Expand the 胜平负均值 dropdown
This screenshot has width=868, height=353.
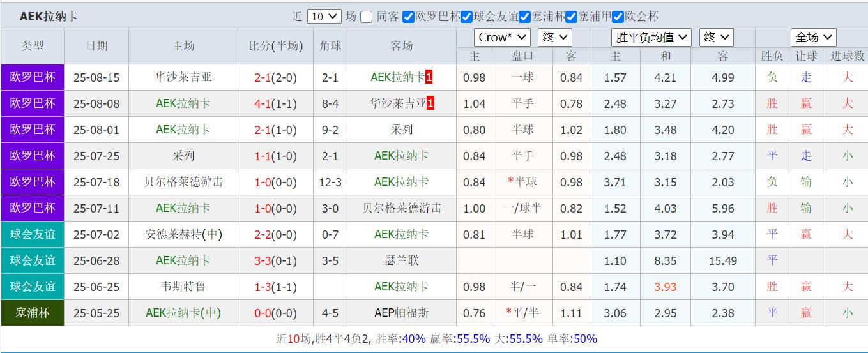click(x=651, y=38)
